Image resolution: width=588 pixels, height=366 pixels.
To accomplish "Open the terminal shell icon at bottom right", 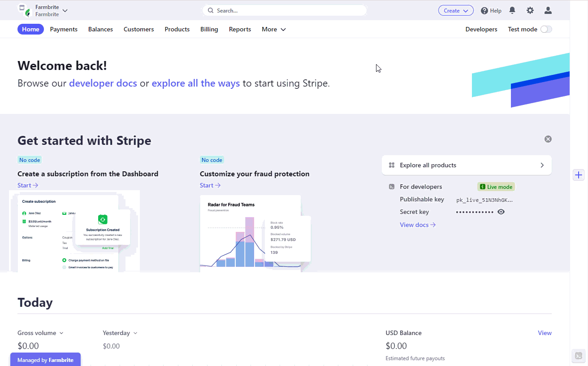I will point(579,356).
